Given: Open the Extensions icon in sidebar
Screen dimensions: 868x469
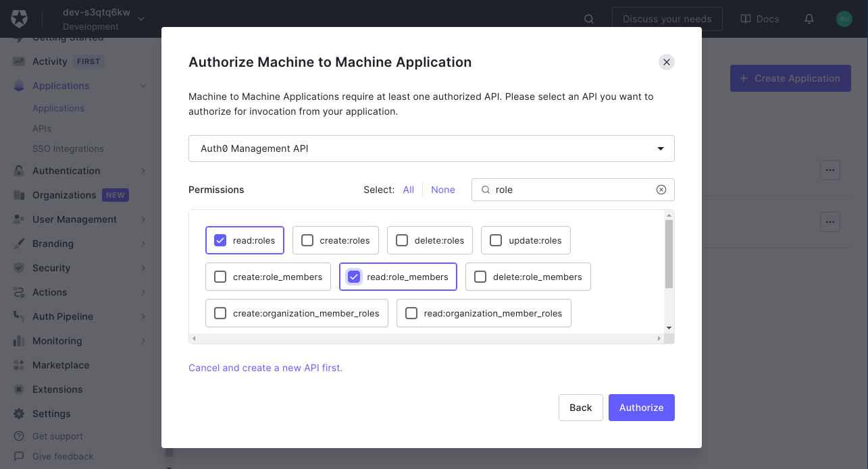Looking at the screenshot, I should click(18, 389).
